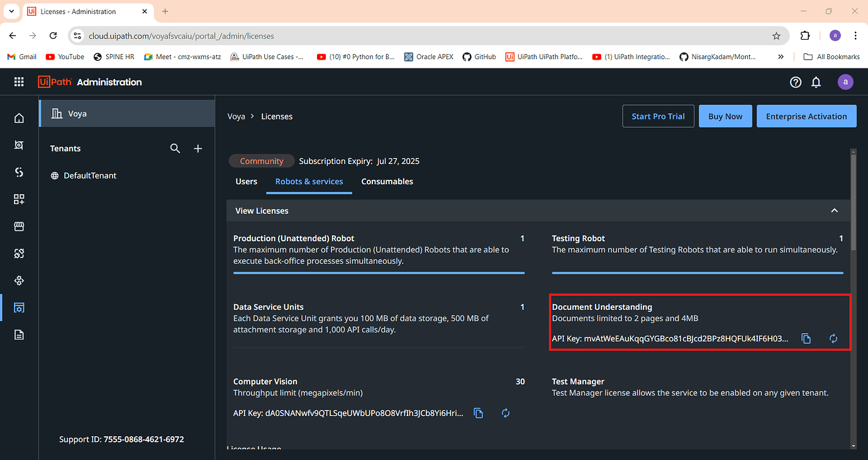Click the Start Pro Trial button
The height and width of the screenshot is (460, 868).
tap(659, 116)
